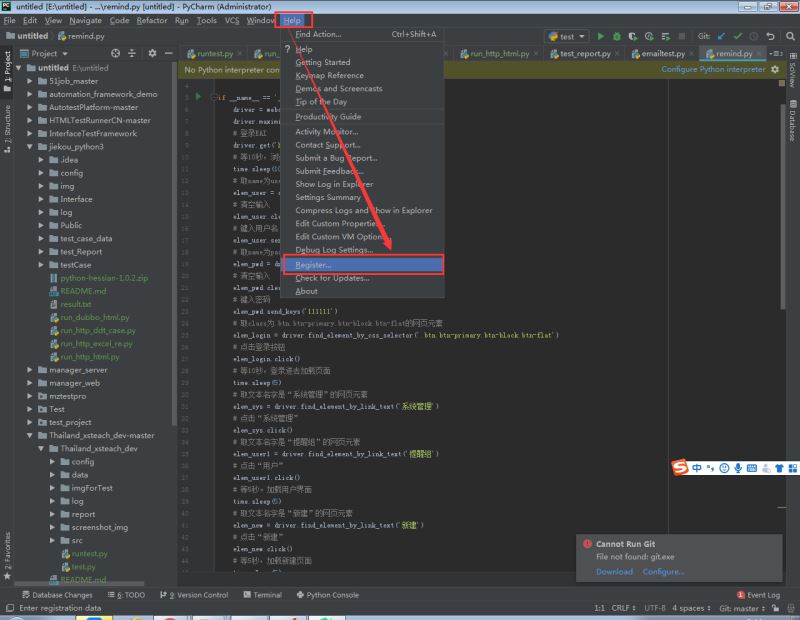Click the Git commit checkmark icon

pyautogui.click(x=738, y=36)
